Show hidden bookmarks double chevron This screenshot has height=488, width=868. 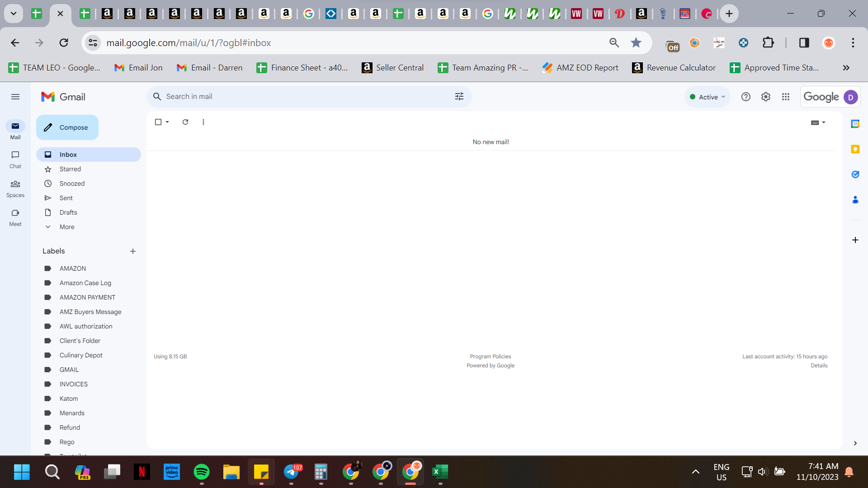coord(846,68)
